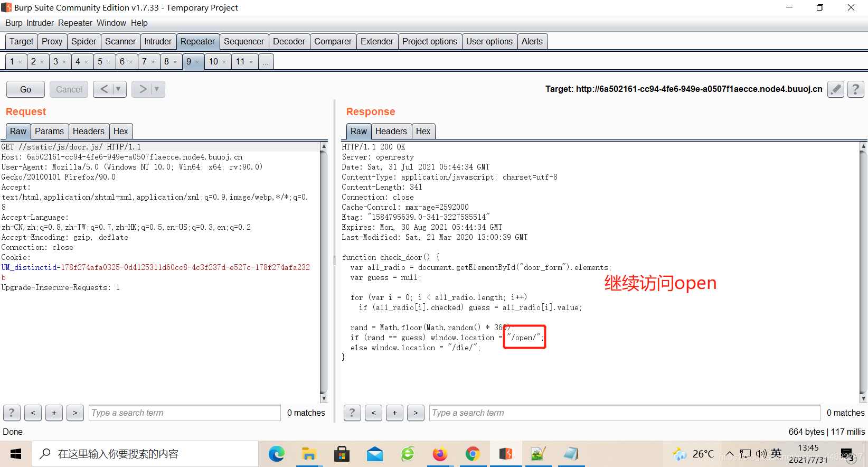Screen dimensions: 868x467
Task: Open the Intruder menu in menu bar
Action: coord(40,23)
